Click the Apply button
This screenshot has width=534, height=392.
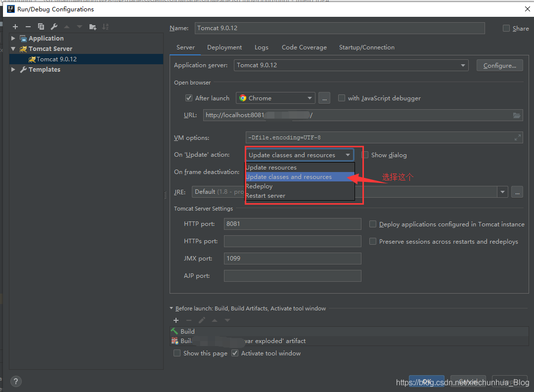pos(510,382)
